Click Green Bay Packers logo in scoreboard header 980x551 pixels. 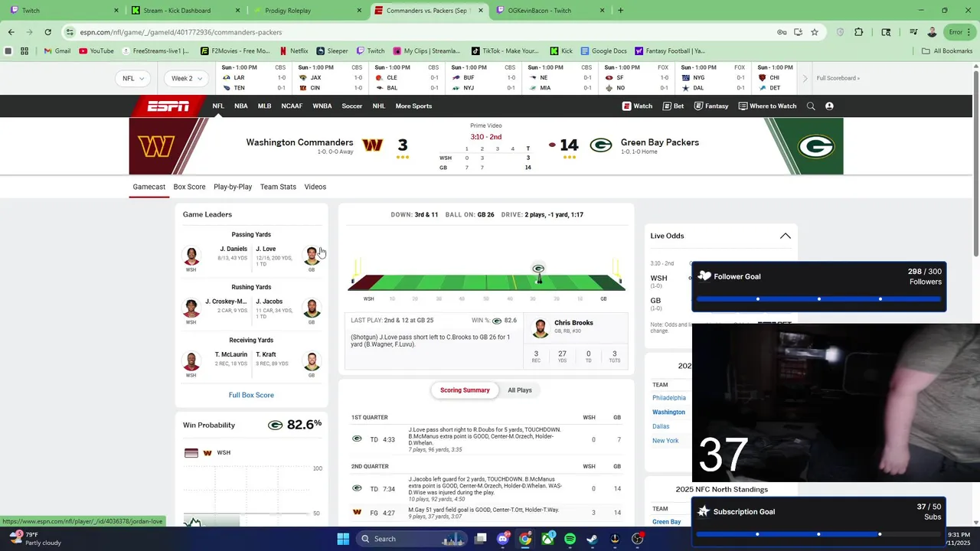pos(601,145)
